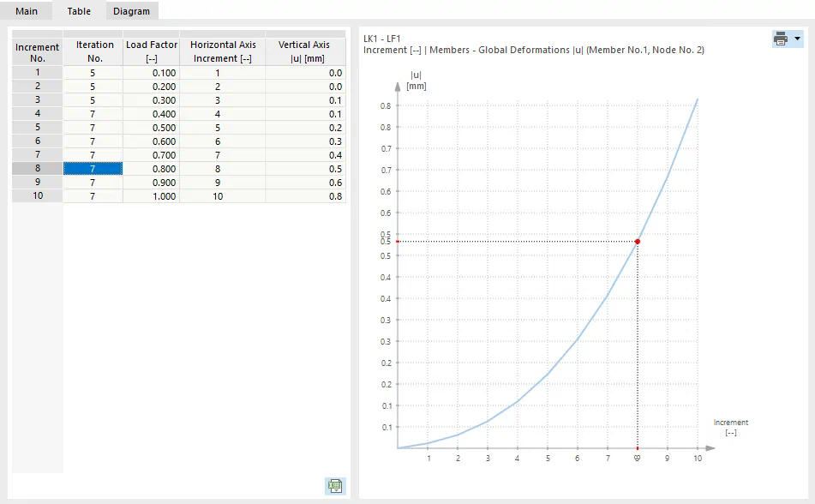Select the highlighted Iteration cell in row 8
The width and height of the screenshot is (815, 504).
(92, 168)
